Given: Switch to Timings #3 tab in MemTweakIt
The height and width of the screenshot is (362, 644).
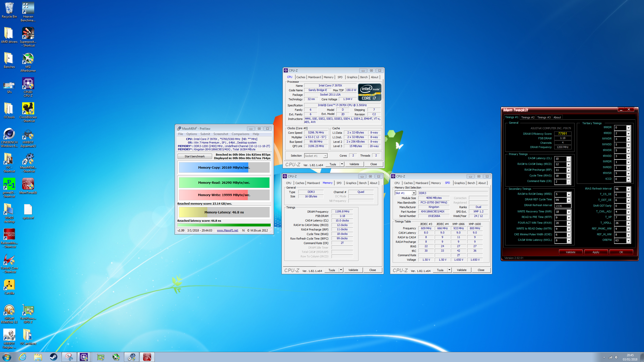Looking at the screenshot, I should point(544,117).
